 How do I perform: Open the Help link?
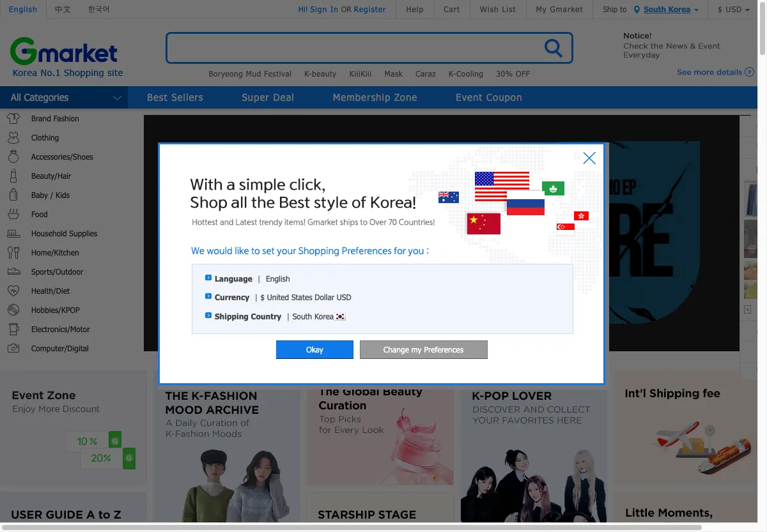point(415,10)
